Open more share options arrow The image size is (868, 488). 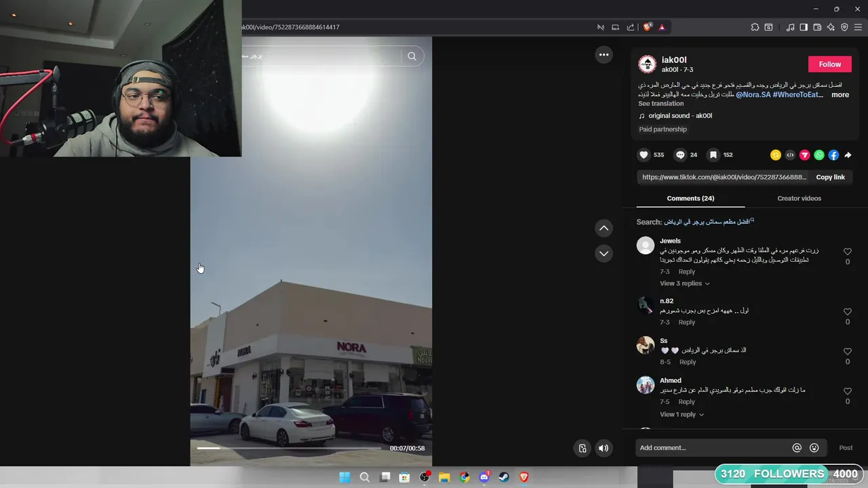point(848,155)
